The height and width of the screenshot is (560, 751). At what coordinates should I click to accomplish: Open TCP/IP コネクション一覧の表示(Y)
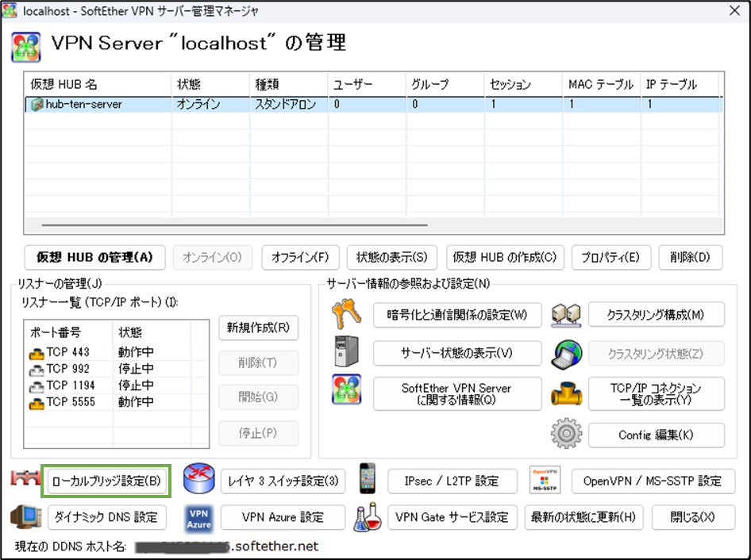657,394
